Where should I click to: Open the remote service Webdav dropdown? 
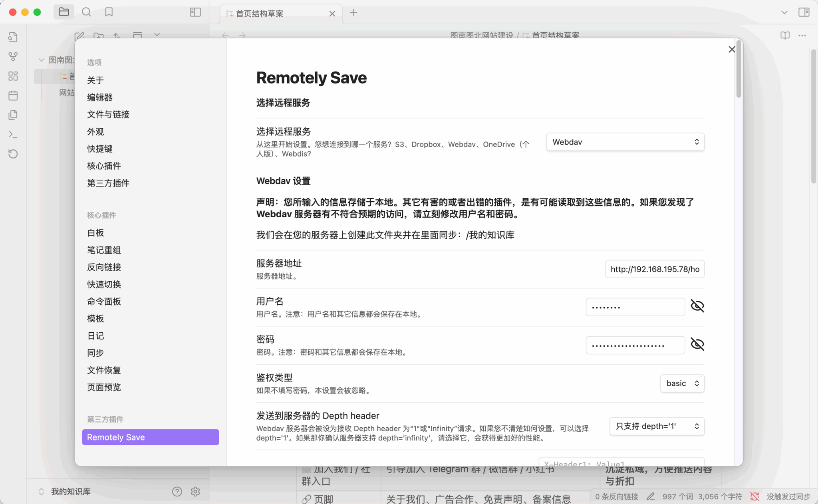click(x=625, y=142)
